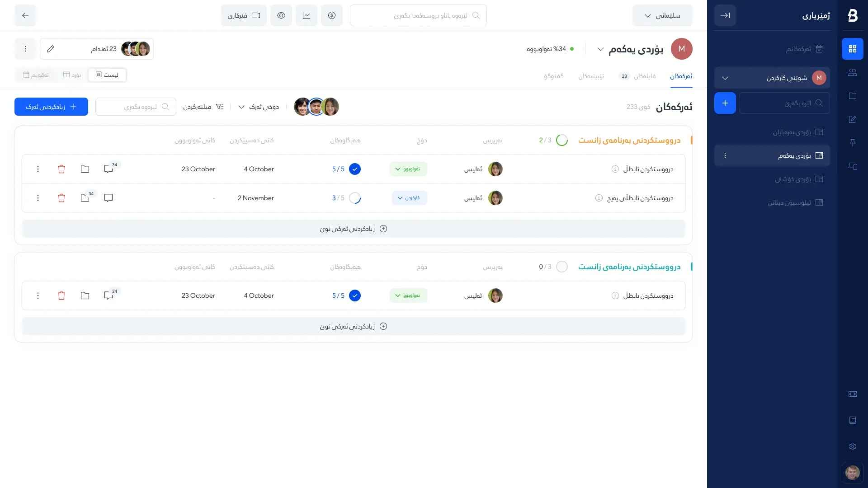Click the 3/5 progress circle toggle
This screenshot has width=868, height=488.
coord(355,198)
